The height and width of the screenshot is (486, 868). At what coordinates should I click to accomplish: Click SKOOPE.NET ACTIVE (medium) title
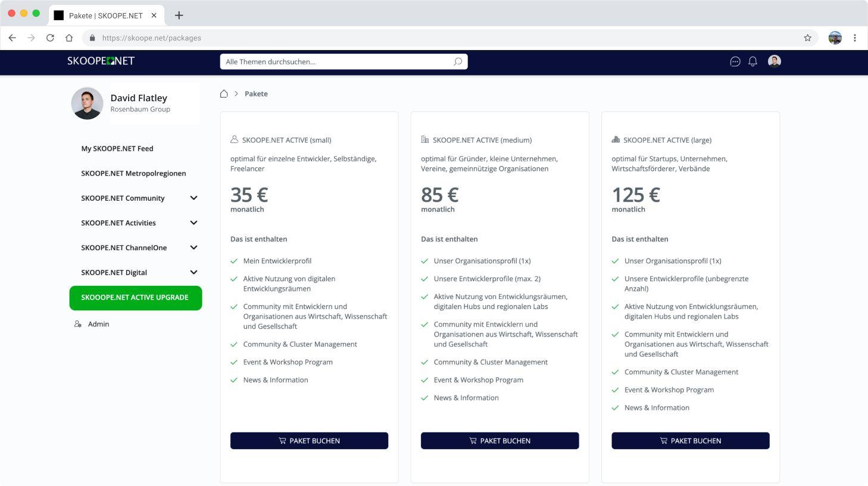tap(482, 140)
